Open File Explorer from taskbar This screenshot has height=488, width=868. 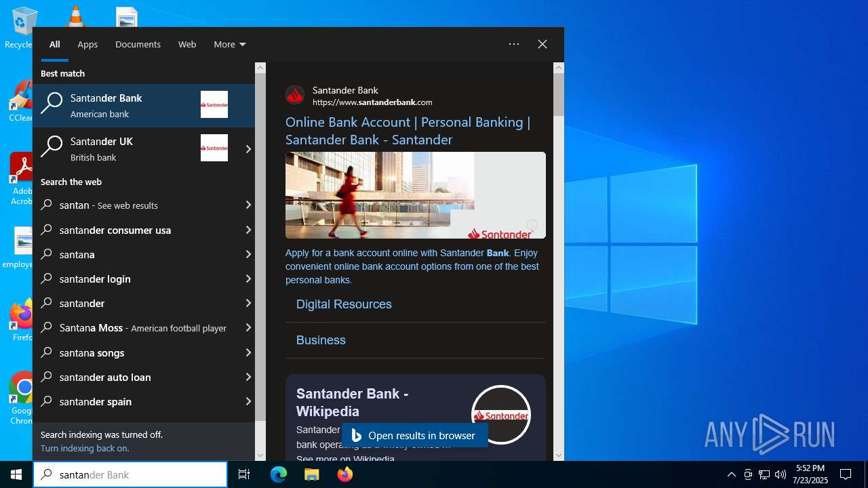[311, 474]
